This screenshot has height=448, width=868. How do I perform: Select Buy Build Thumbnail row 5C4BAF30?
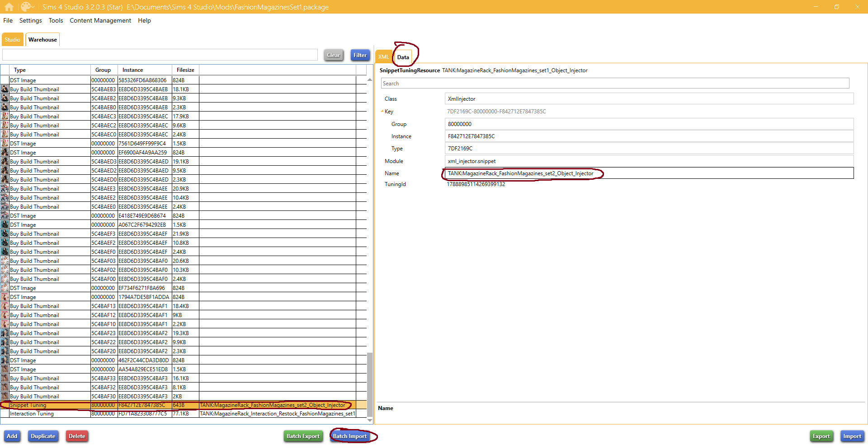tap(184, 397)
